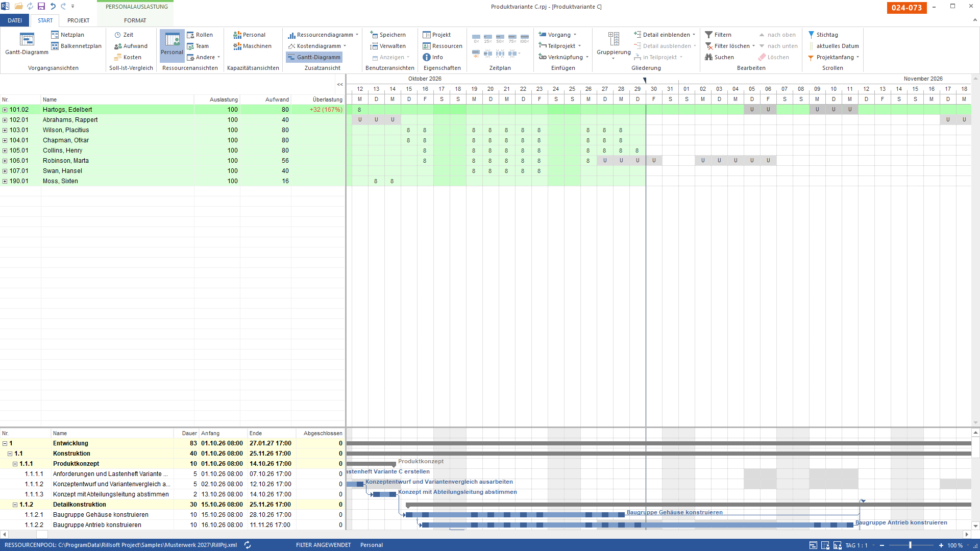This screenshot has width=980, height=551.
Task: Toggle the Personal resource view button
Action: (x=172, y=46)
